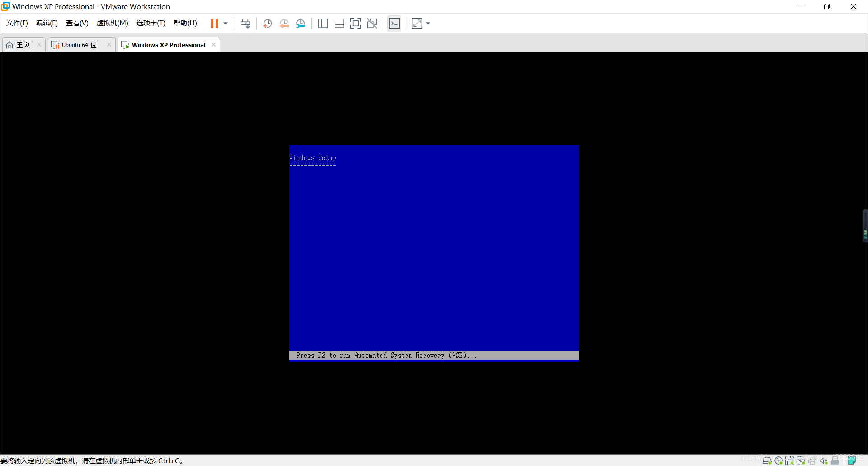Open the 选项卡(T) menu
Screen dimensions: 868x466
(151, 23)
